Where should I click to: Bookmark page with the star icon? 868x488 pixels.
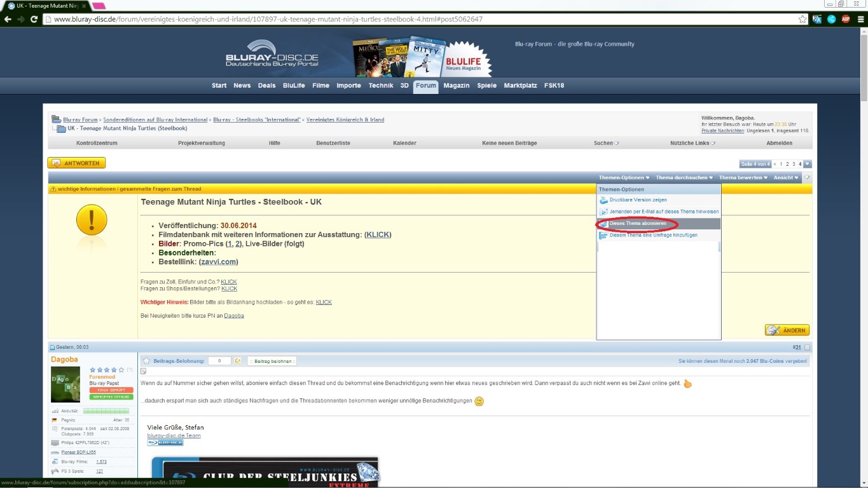(803, 19)
